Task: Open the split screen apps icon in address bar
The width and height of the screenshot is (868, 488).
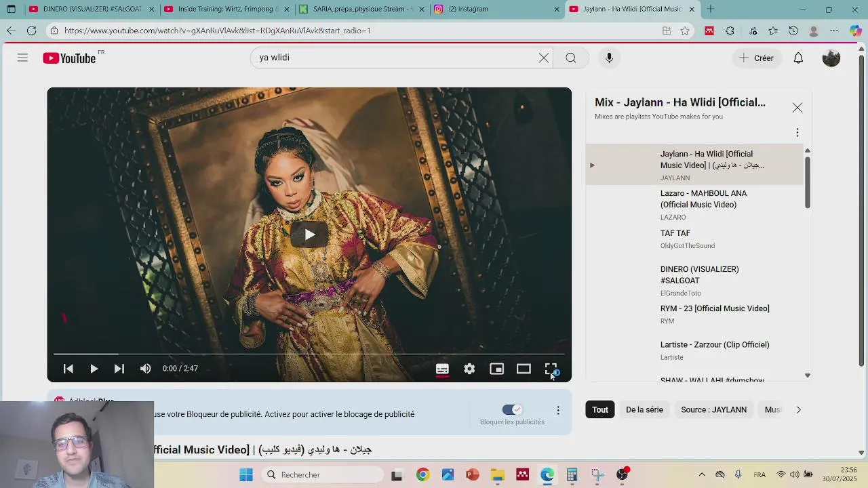Action: [667, 30]
